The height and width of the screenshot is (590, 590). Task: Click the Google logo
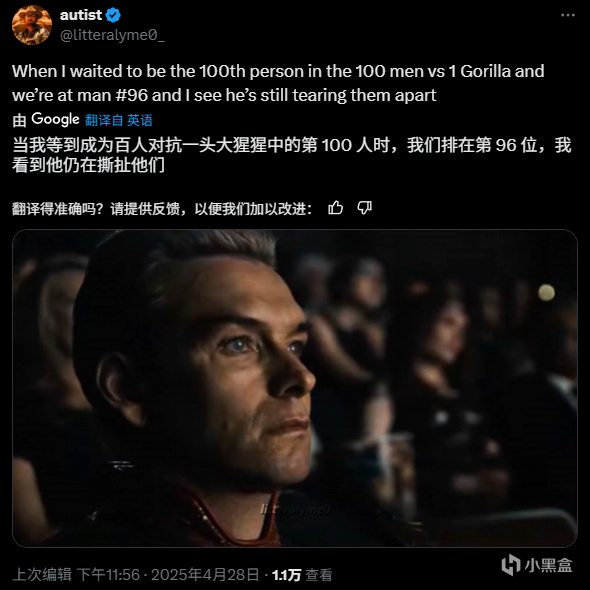click(55, 120)
